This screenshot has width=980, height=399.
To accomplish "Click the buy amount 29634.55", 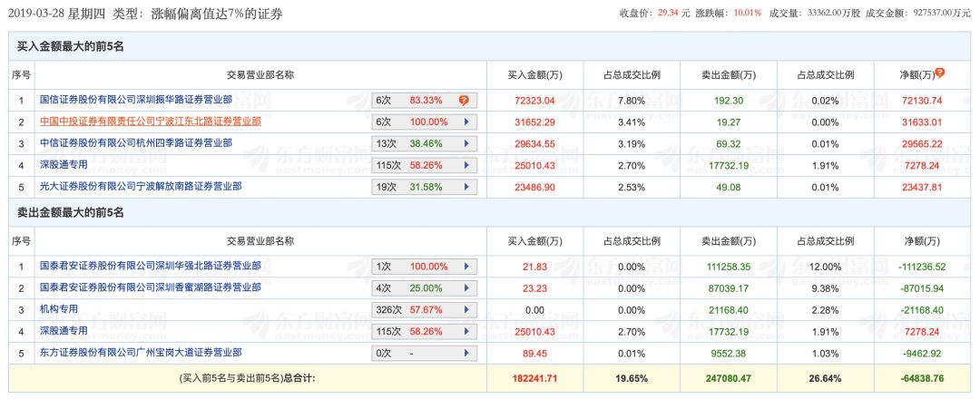I will pyautogui.click(x=535, y=143).
